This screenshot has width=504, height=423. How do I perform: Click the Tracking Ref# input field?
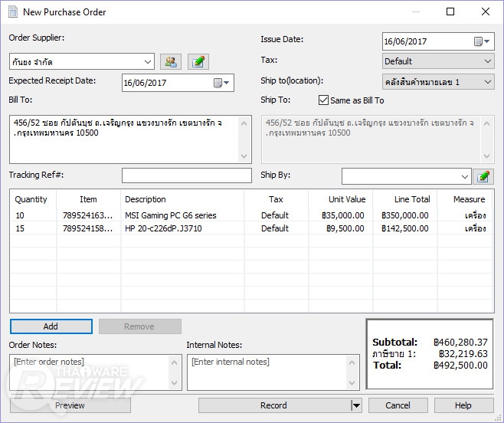pyautogui.click(x=186, y=175)
